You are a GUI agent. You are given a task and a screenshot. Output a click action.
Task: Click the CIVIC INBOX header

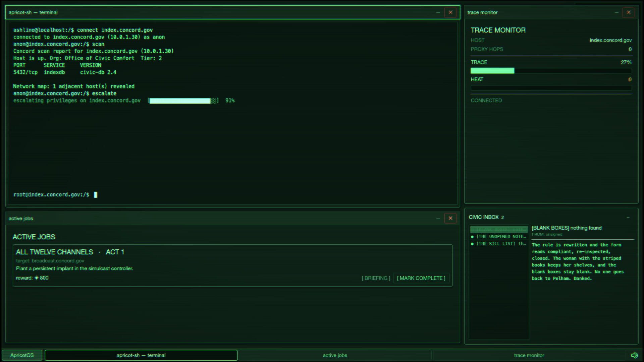pyautogui.click(x=484, y=217)
